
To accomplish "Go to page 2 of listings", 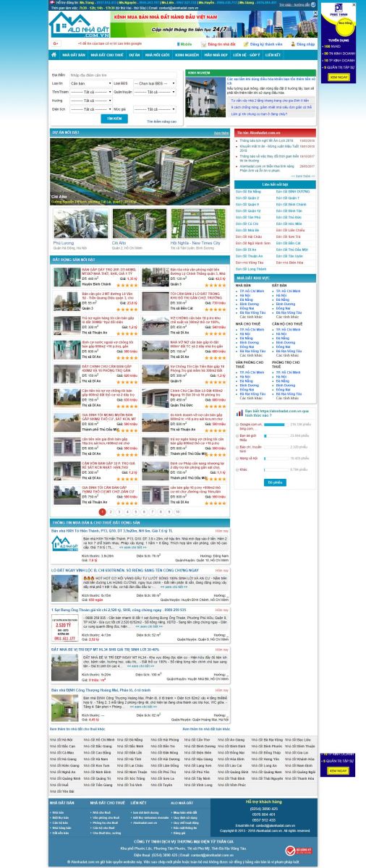I will tap(111, 511).
